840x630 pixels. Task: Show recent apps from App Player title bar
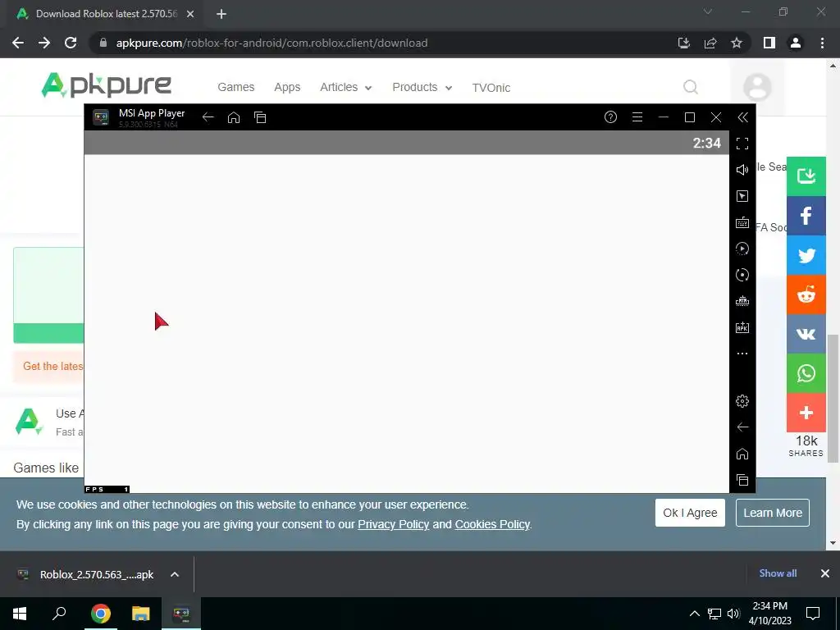coord(260,117)
